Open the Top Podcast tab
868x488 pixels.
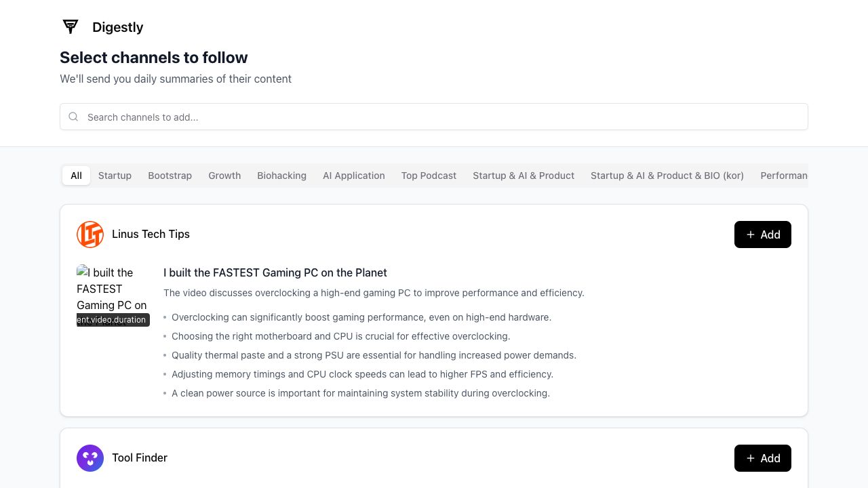(x=429, y=176)
